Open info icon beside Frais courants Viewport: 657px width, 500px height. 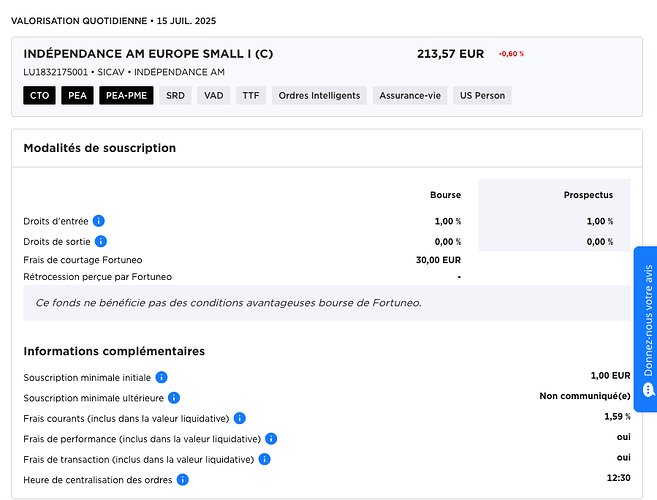coord(239,418)
